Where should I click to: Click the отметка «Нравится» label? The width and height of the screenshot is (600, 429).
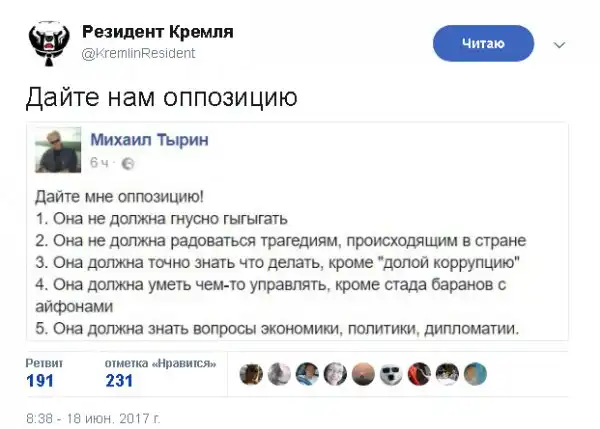click(160, 362)
